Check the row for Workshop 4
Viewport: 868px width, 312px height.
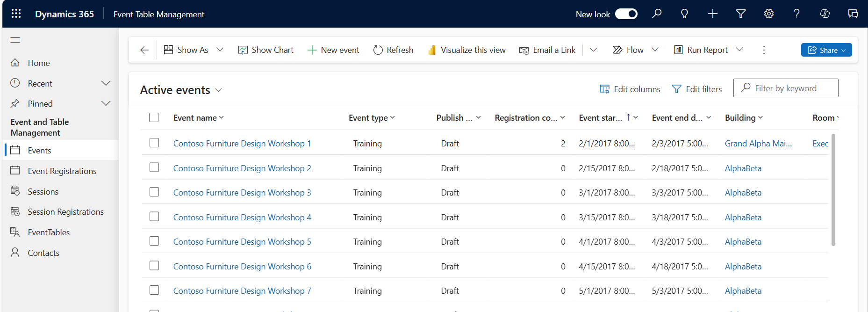154,217
